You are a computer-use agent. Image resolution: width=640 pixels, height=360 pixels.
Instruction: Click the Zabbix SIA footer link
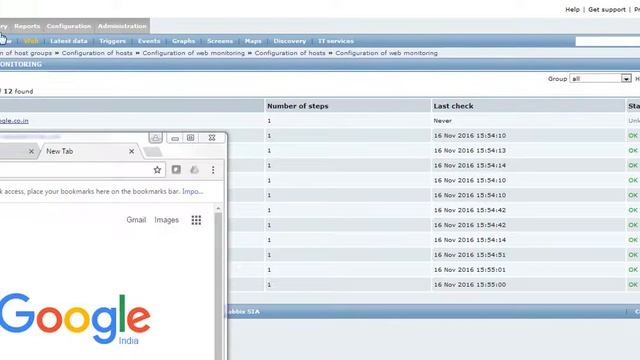tap(244, 312)
